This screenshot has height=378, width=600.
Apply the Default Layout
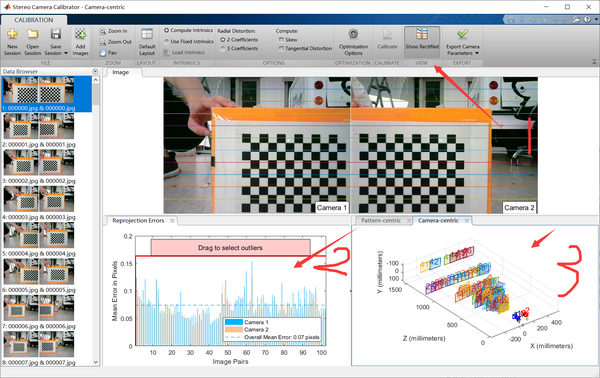(147, 42)
